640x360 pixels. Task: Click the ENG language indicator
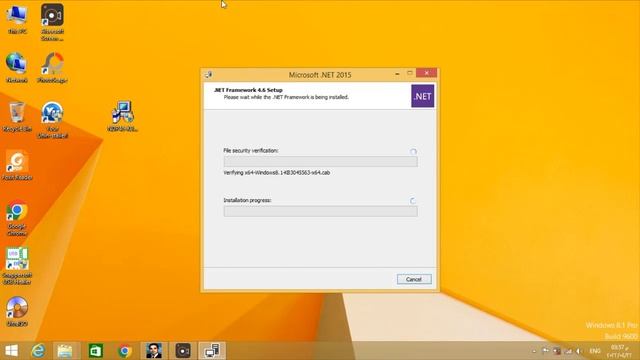[595, 351]
